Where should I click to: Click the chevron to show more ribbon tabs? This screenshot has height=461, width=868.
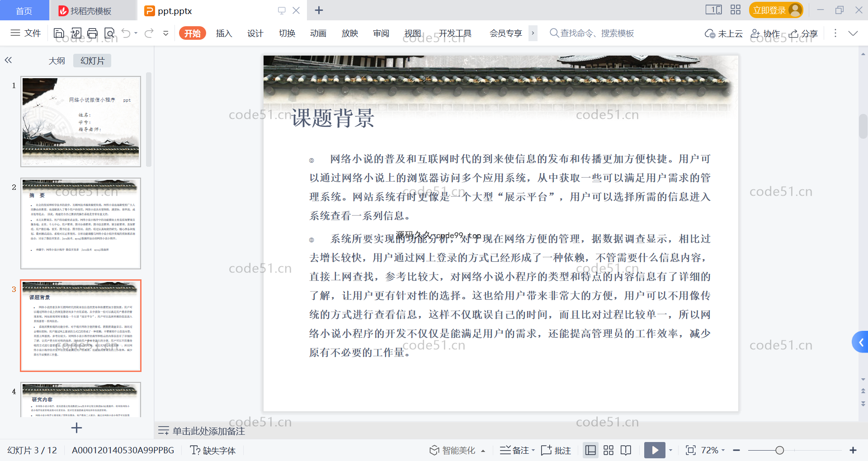coord(533,33)
